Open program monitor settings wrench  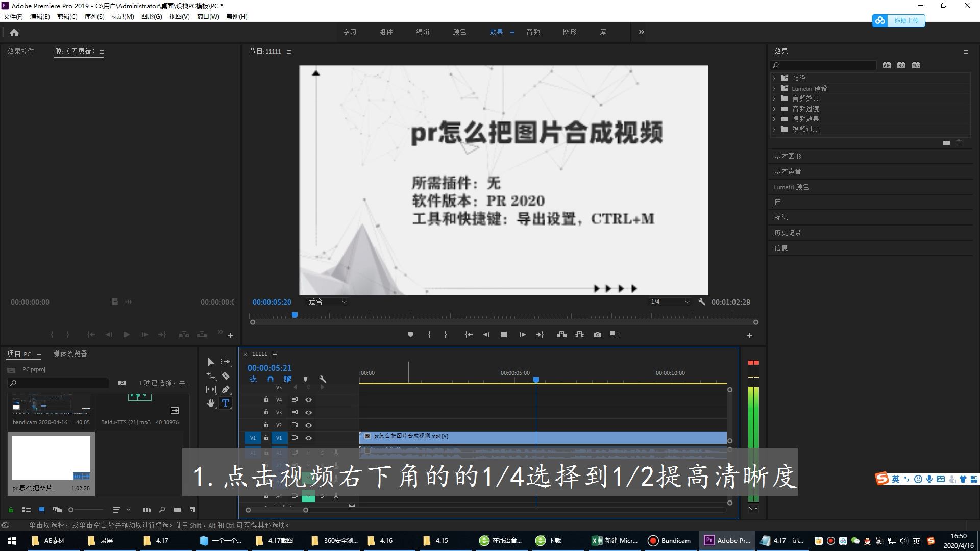702,302
